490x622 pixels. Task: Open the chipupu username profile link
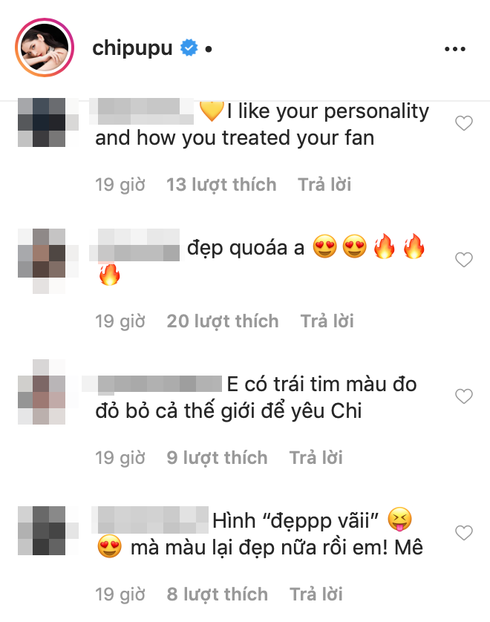pyautogui.click(x=133, y=48)
